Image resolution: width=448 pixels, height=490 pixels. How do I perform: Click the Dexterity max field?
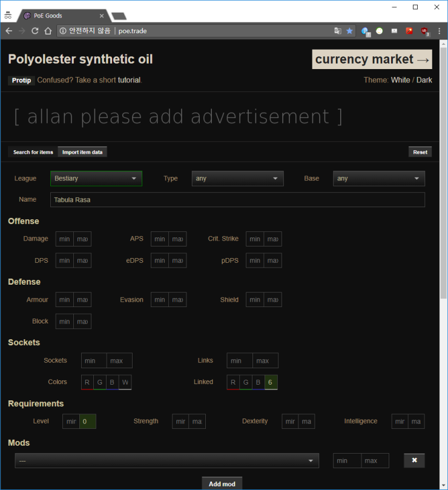(306, 422)
